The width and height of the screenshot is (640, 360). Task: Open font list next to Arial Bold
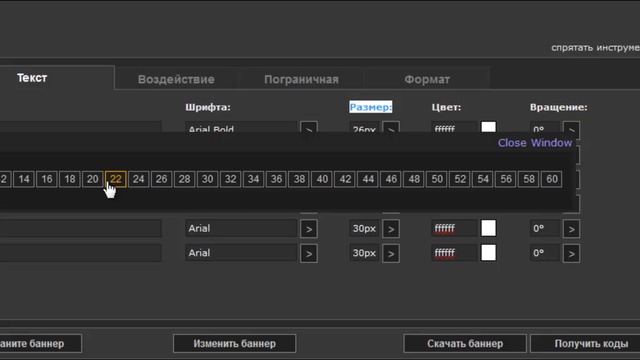[309, 127]
